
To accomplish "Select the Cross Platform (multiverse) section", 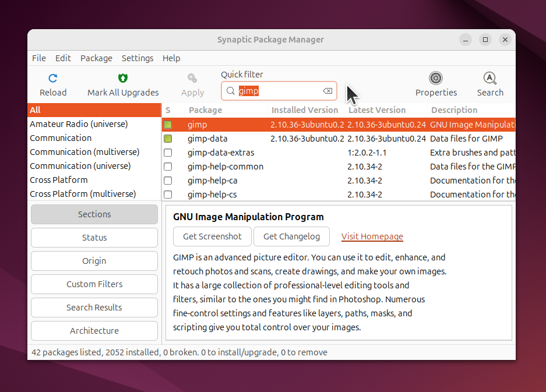I will tap(94, 193).
